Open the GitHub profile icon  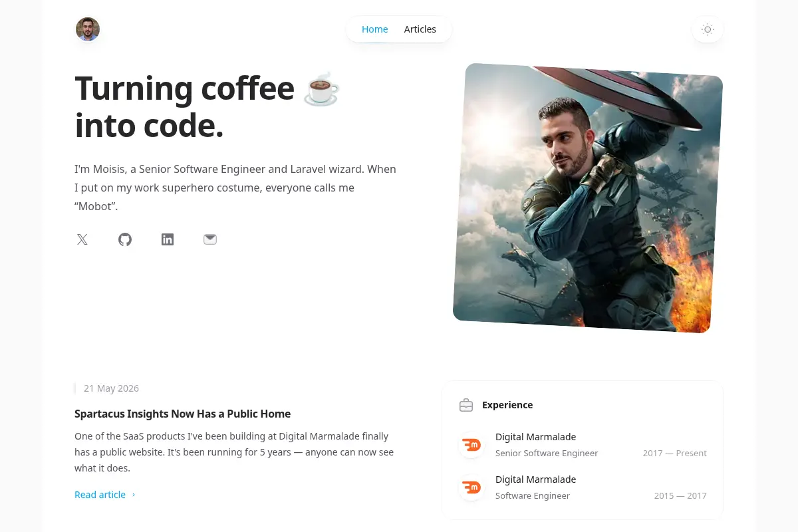pos(125,239)
